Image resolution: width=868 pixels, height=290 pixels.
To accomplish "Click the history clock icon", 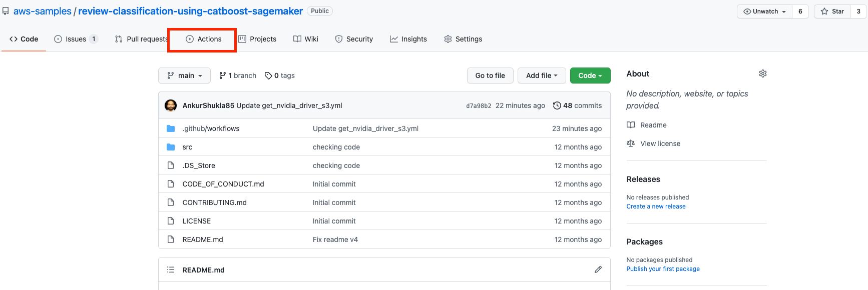I will (557, 105).
